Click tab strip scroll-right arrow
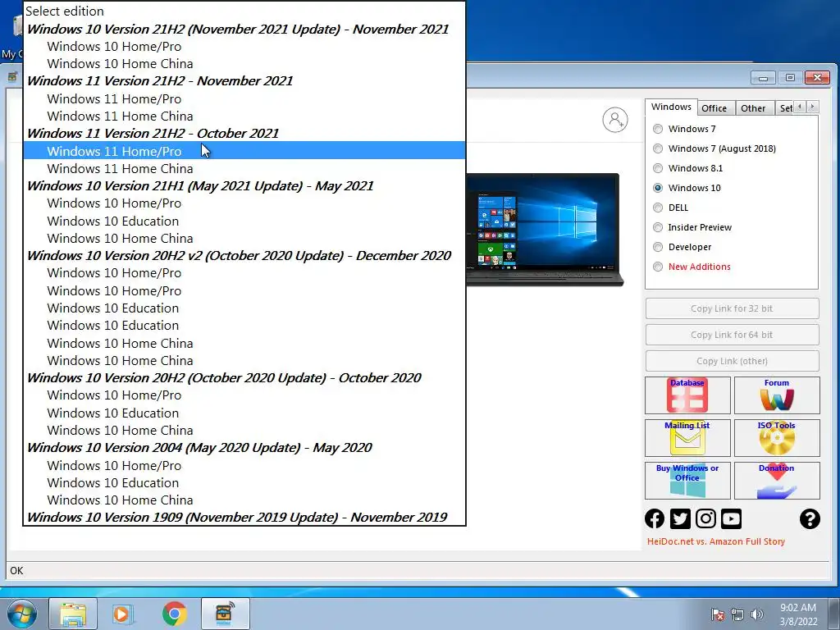The image size is (840, 630). coord(813,107)
